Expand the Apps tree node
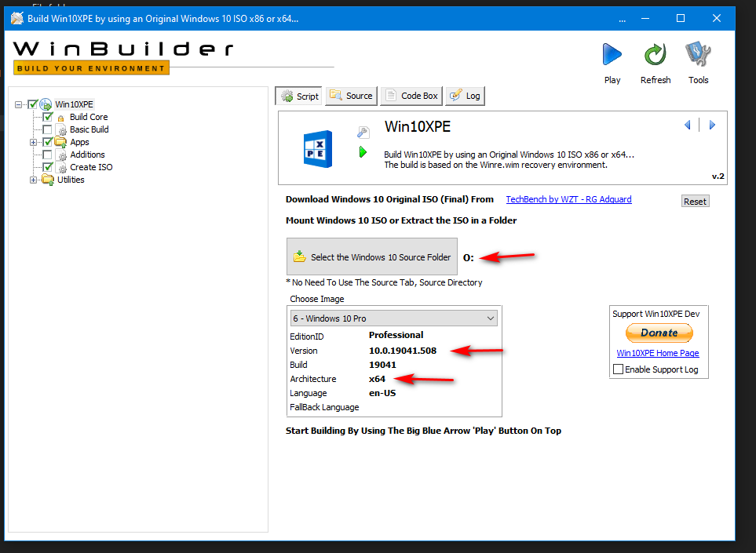This screenshot has width=756, height=553. tap(33, 142)
